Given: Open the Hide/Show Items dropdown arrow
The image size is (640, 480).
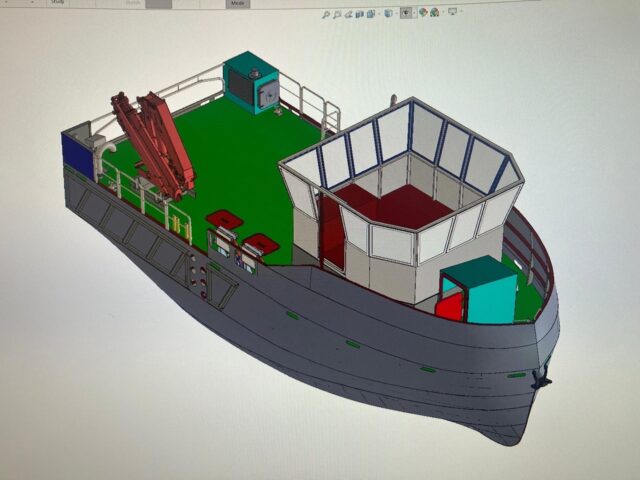Looking at the screenshot, I should click(x=414, y=12).
